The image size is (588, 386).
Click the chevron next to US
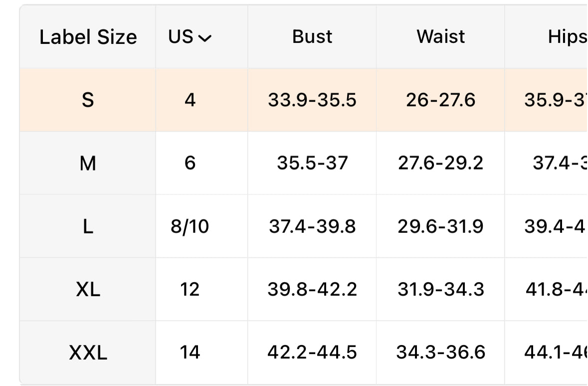[205, 38]
